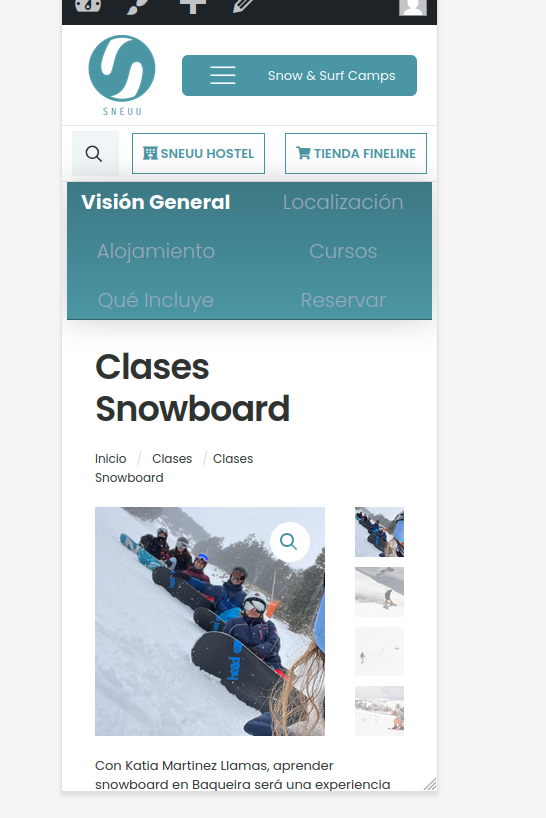Screen dimensions: 546x818
Task: Click the edit page pencil icon
Action: (243, 6)
